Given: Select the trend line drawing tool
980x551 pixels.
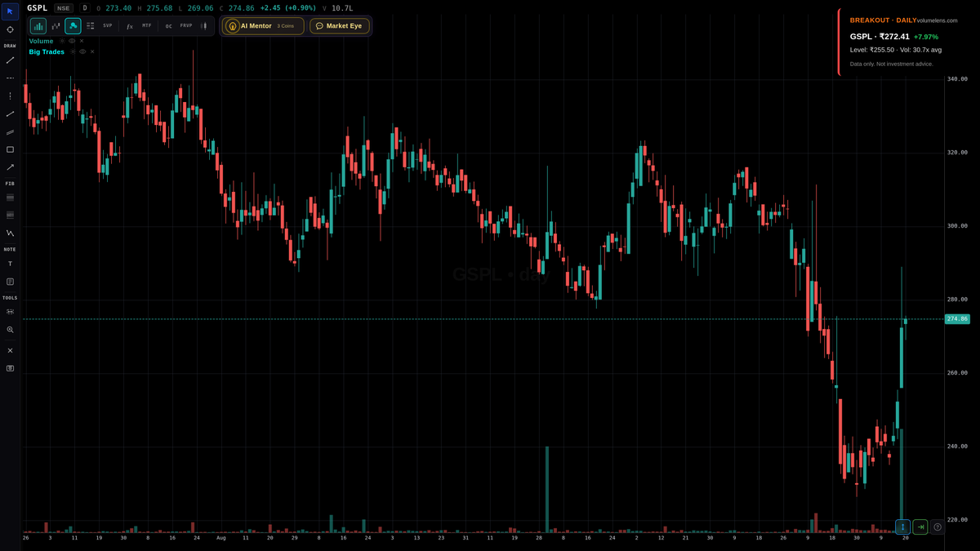Looking at the screenshot, I should coord(11,60).
